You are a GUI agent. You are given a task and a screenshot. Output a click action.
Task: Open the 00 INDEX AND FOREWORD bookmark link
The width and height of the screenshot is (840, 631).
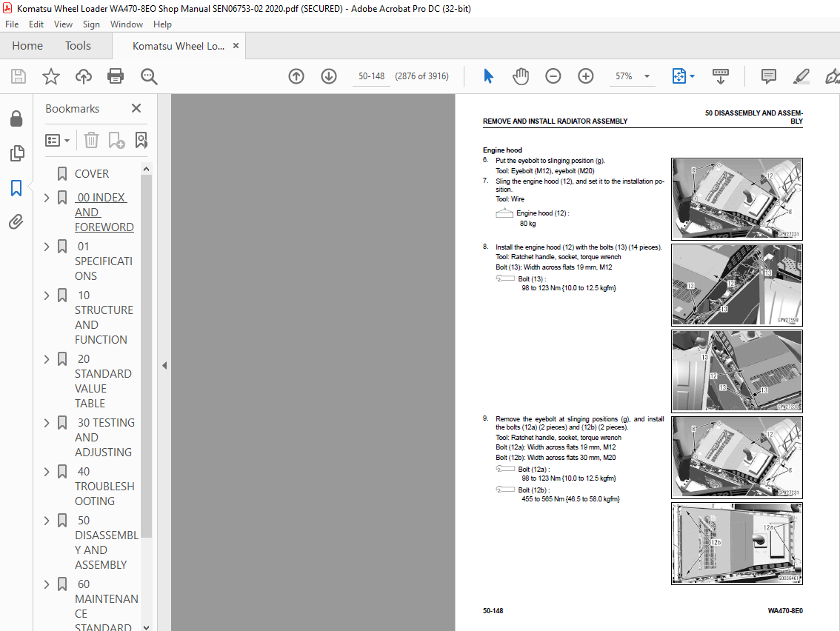pos(104,212)
